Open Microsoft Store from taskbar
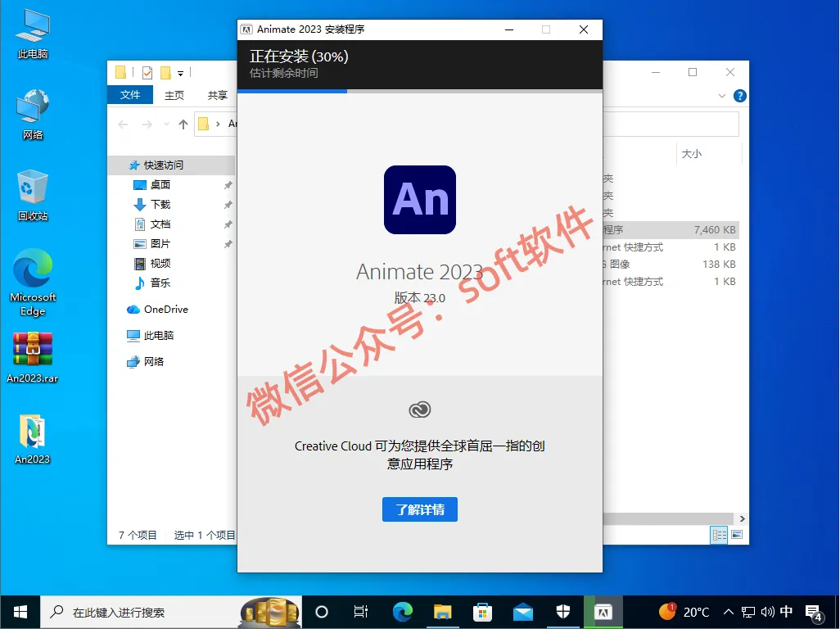This screenshot has width=840, height=629. [x=483, y=612]
